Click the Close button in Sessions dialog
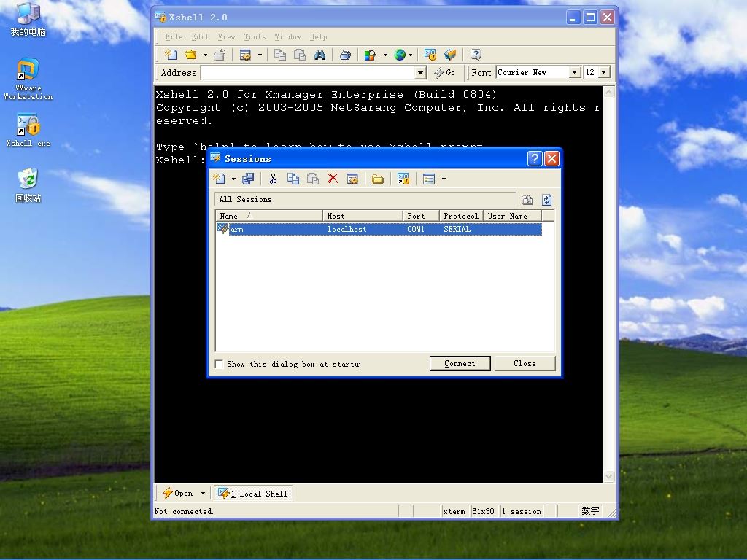The width and height of the screenshot is (747, 560). tap(525, 363)
